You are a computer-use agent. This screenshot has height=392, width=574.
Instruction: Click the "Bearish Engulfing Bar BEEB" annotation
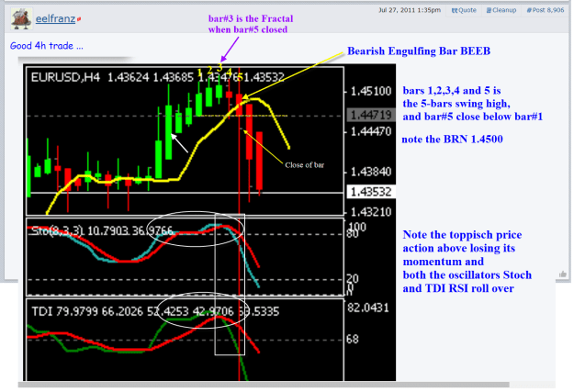419,50
